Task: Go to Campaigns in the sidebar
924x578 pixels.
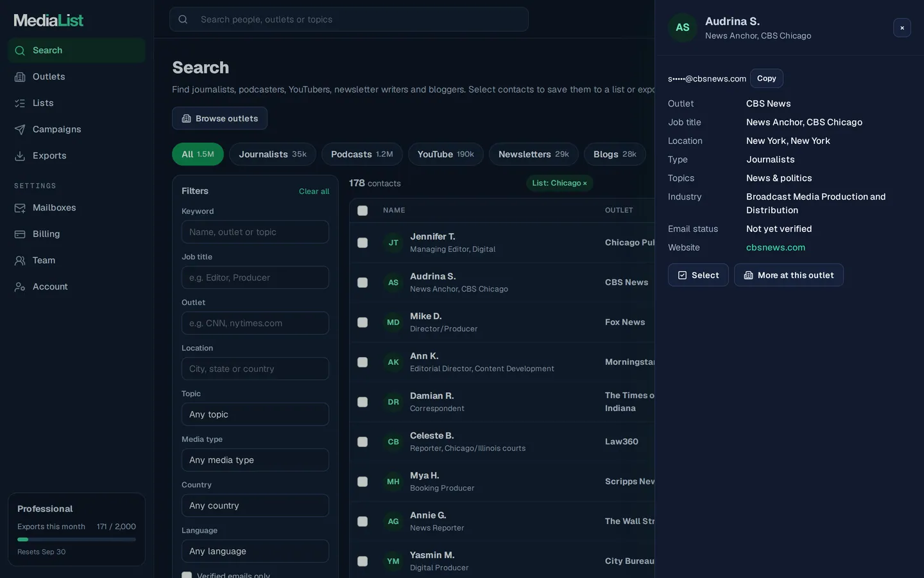Action: (x=76, y=129)
